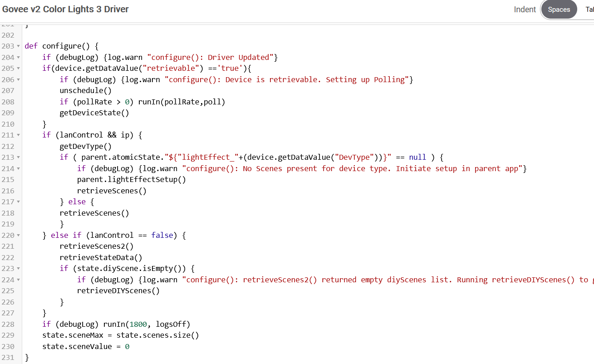Fold the log.warn block at line 214
This screenshot has width=594, height=364.
pyautogui.click(x=18, y=168)
